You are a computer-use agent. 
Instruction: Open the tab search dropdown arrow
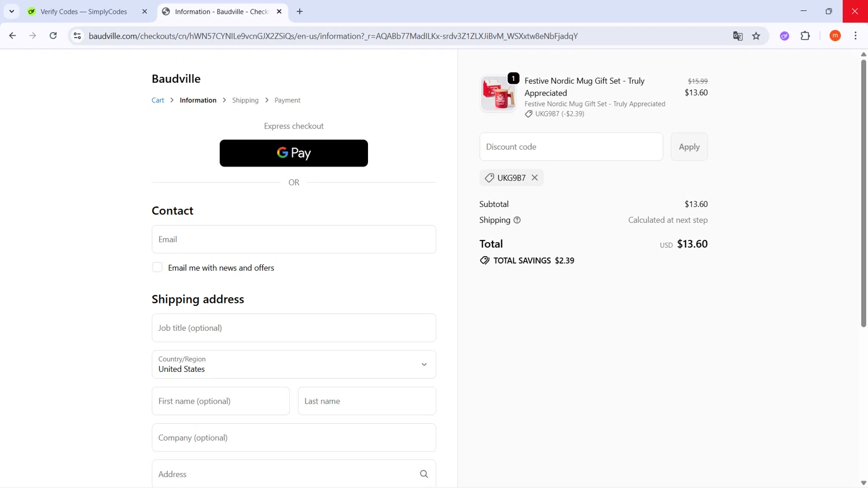tap(12, 12)
